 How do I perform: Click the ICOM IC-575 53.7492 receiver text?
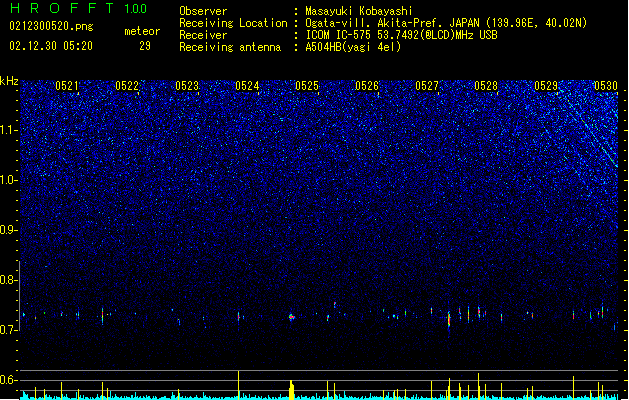point(401,35)
